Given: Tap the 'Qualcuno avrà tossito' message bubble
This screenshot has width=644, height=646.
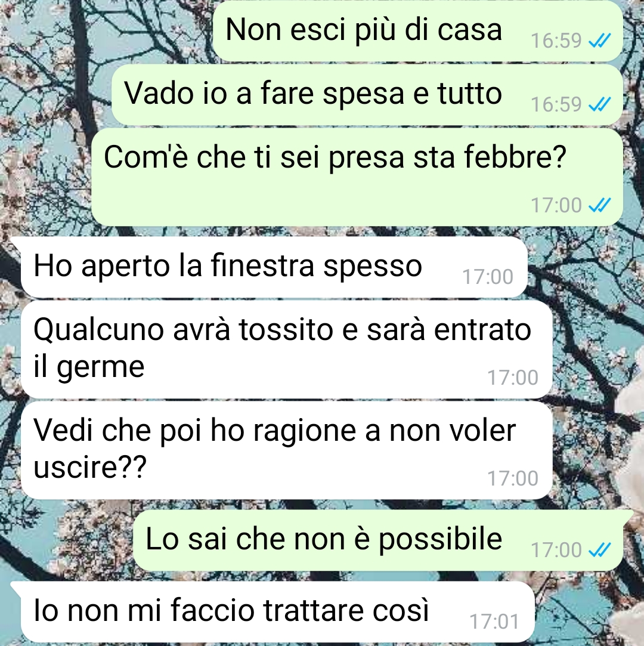Looking at the screenshot, I should pos(287,350).
